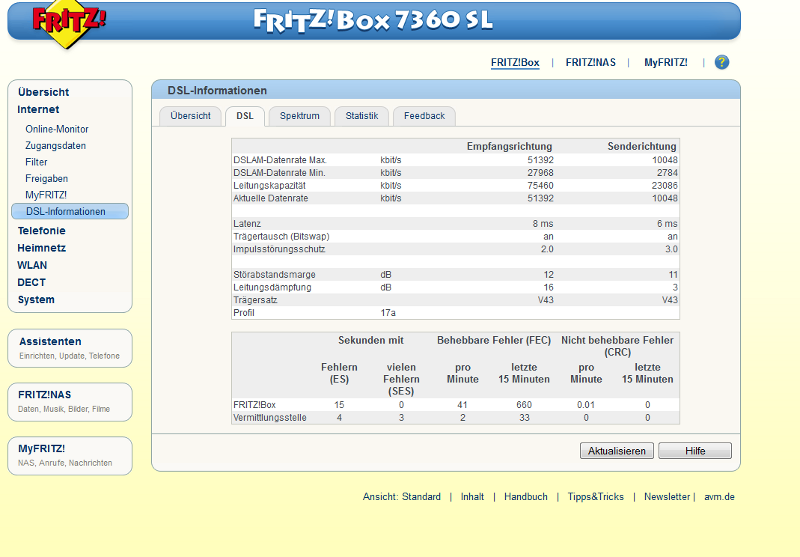The image size is (800, 557).
Task: Open Zugangsdaten in the sidebar
Action: coord(56,146)
